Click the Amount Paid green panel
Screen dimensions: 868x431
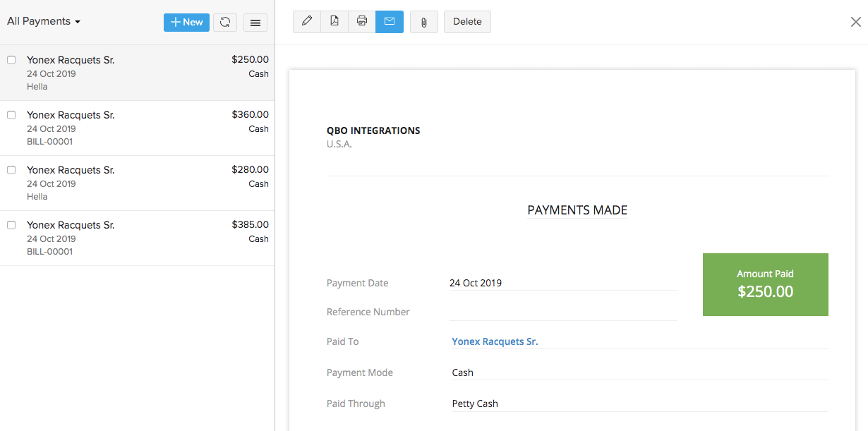pyautogui.click(x=765, y=284)
